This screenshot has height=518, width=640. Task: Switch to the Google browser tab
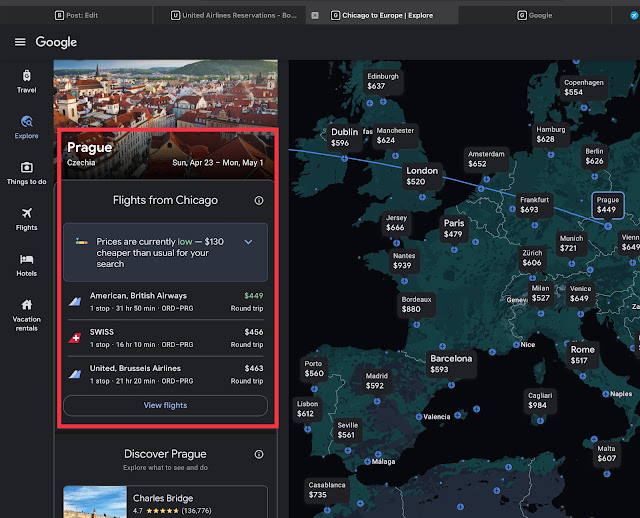pyautogui.click(x=535, y=16)
